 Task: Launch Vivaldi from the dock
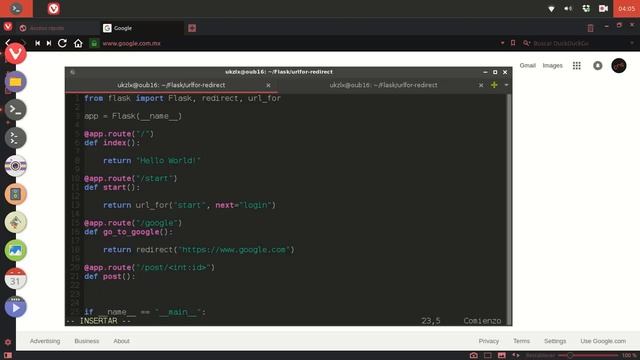tap(16, 53)
